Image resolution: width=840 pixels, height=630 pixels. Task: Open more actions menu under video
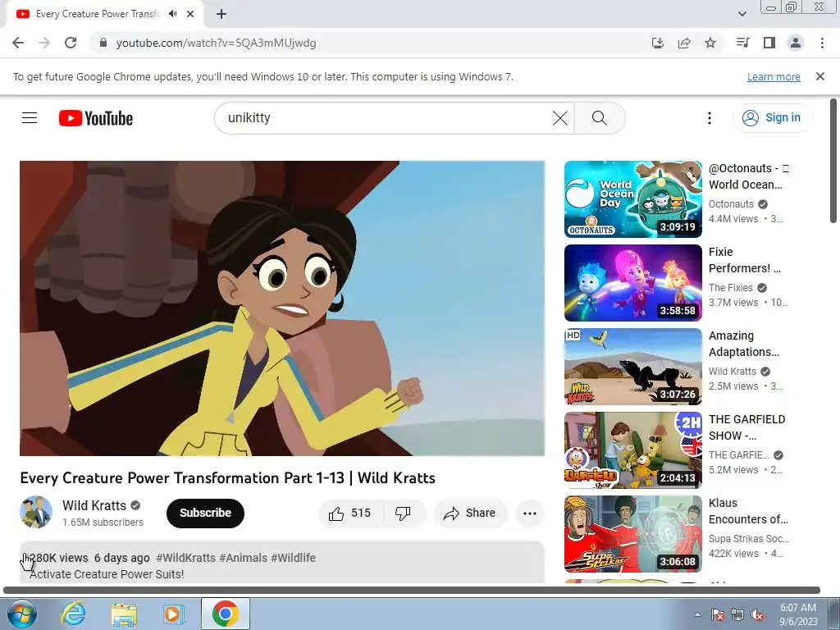tap(529, 514)
